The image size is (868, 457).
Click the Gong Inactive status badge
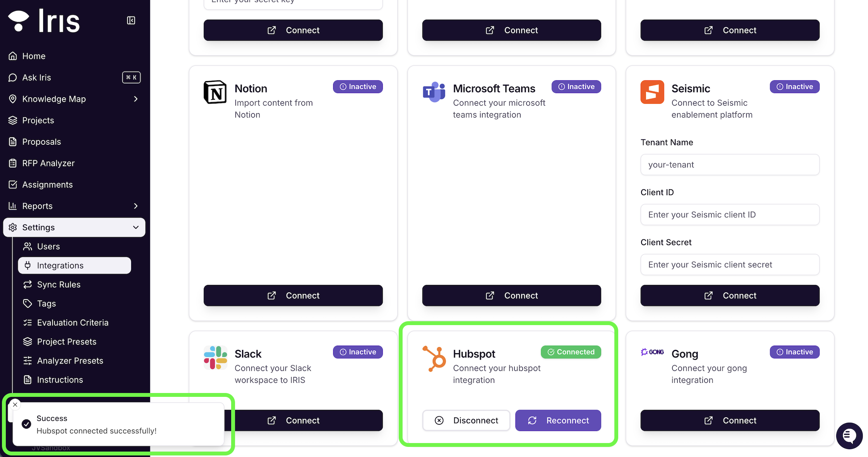(x=795, y=352)
